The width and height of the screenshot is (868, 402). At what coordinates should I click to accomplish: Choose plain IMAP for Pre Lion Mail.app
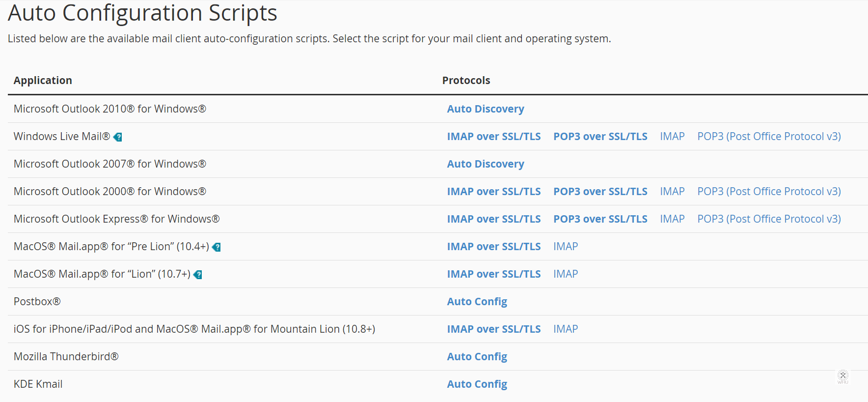tap(566, 247)
